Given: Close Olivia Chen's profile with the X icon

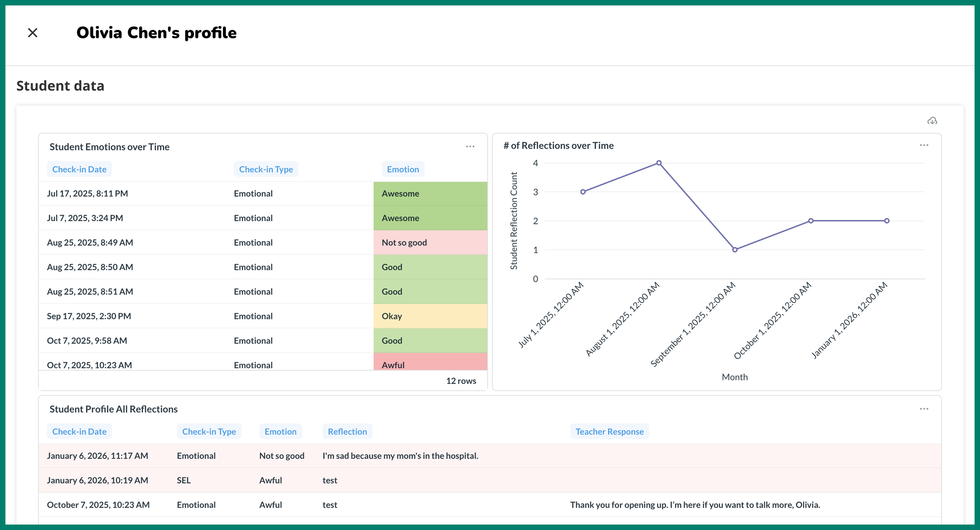Looking at the screenshot, I should (x=32, y=33).
